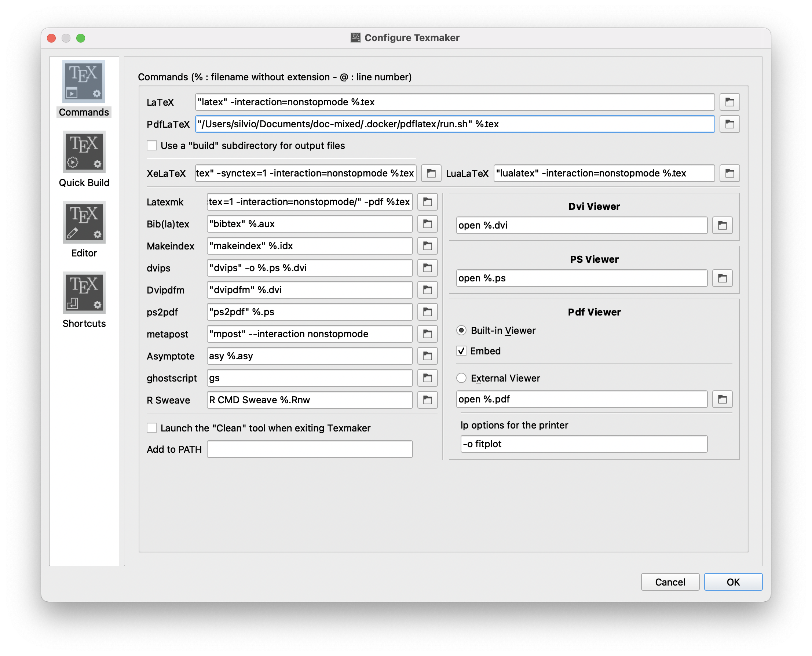Select the Built-in Viewer radio button
The image size is (812, 656).
tap(461, 330)
